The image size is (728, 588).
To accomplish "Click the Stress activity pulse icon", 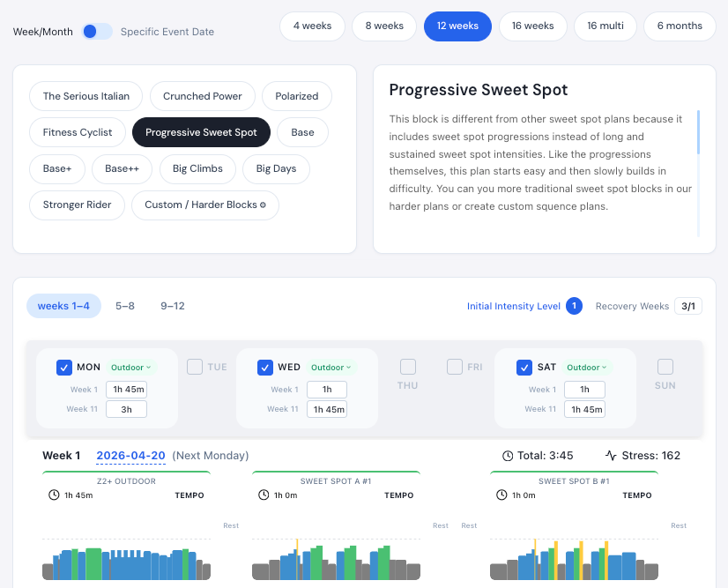I will pyautogui.click(x=611, y=456).
